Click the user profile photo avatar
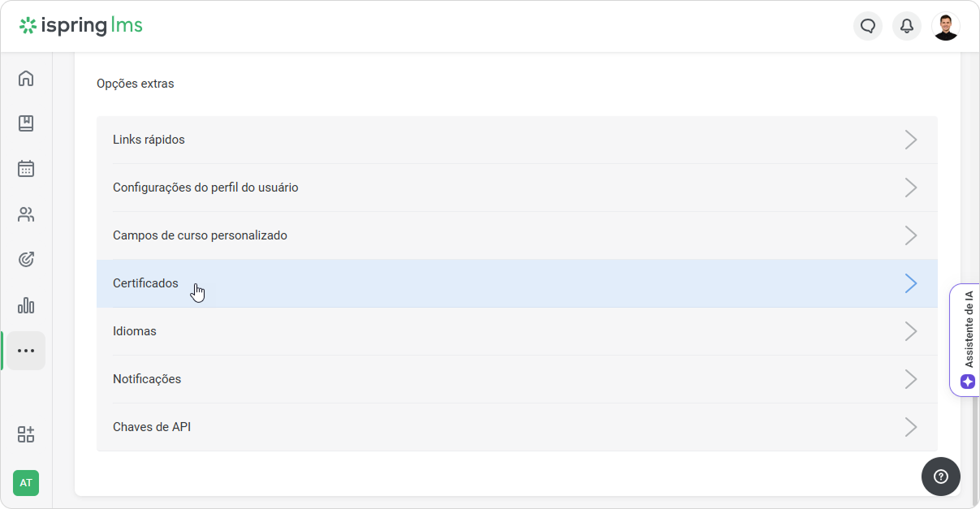 [x=946, y=26]
